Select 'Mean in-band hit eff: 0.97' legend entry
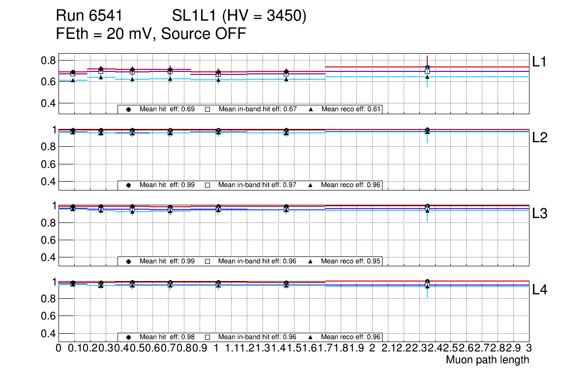Viewport: 588px width, 380px height. 257,185
